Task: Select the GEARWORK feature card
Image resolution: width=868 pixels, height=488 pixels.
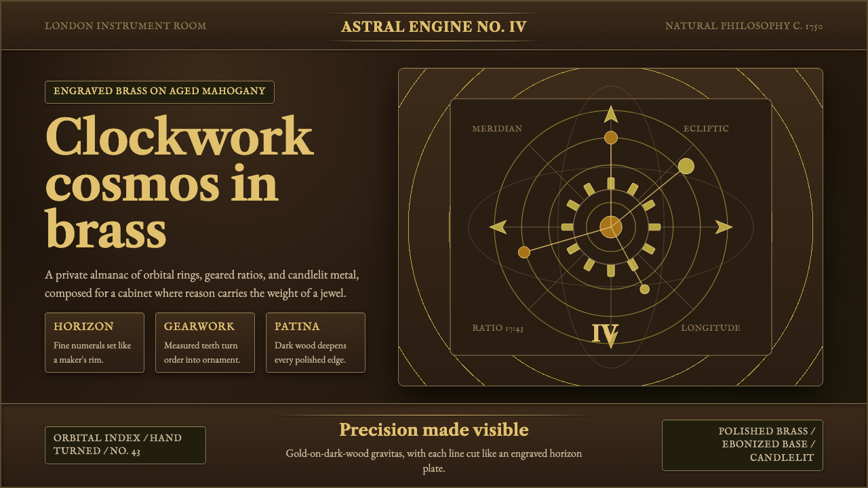Action: tap(205, 342)
